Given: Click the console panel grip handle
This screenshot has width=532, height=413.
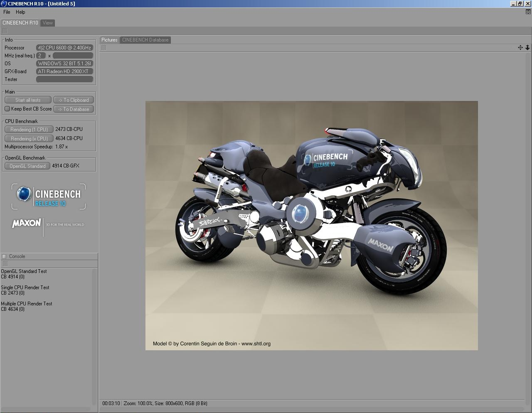Looking at the screenshot, I should click(x=5, y=264).
